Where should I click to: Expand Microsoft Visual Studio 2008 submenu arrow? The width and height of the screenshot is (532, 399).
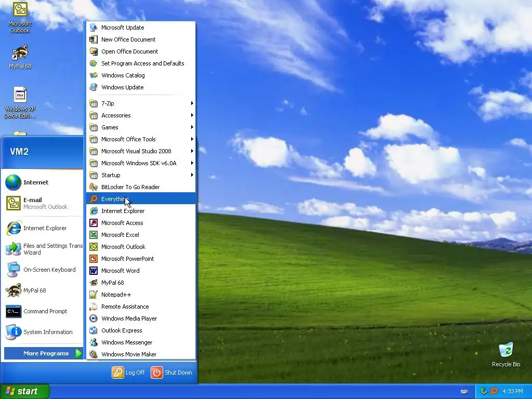(192, 151)
